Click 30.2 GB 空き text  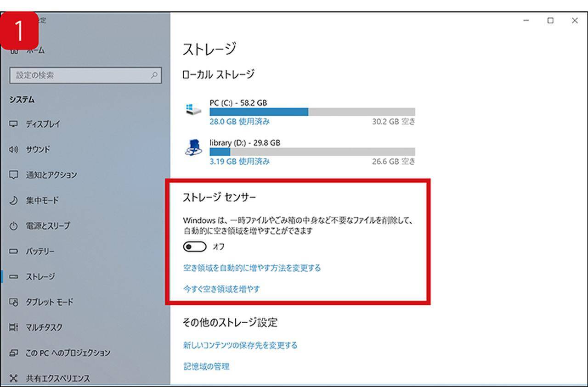[x=394, y=122]
